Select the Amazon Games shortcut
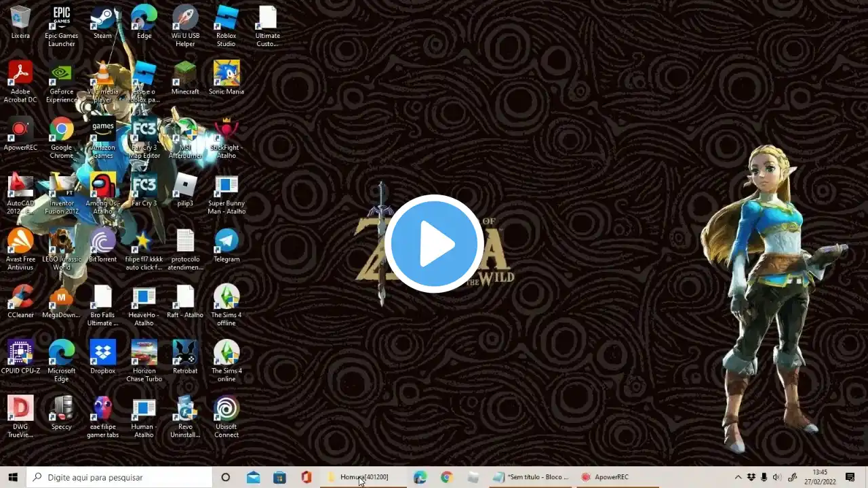Viewport: 868px width, 488px height. pos(102,138)
